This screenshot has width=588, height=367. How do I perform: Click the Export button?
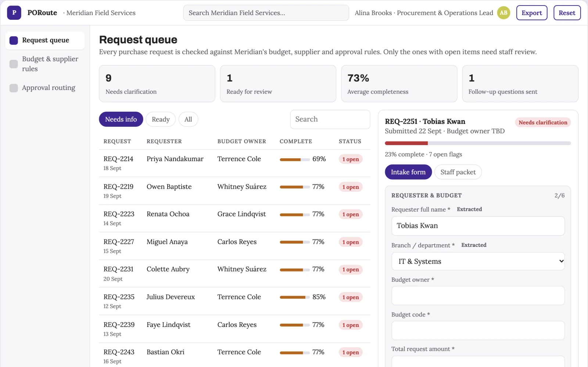(532, 13)
